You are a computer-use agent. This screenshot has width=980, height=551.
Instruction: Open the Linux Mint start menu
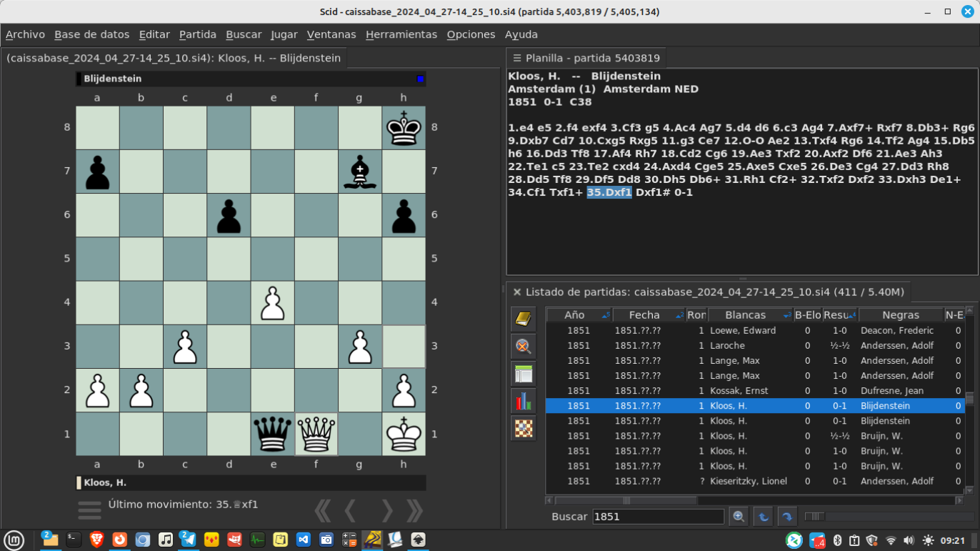pos(14,540)
